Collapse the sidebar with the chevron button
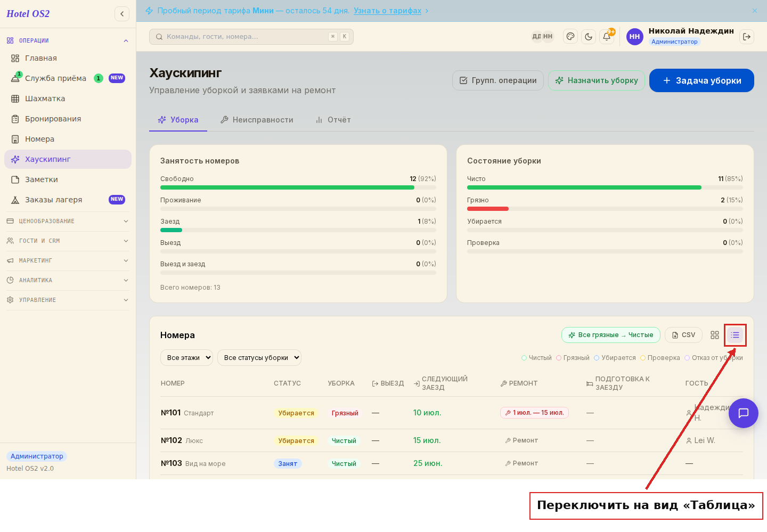 pos(122,14)
